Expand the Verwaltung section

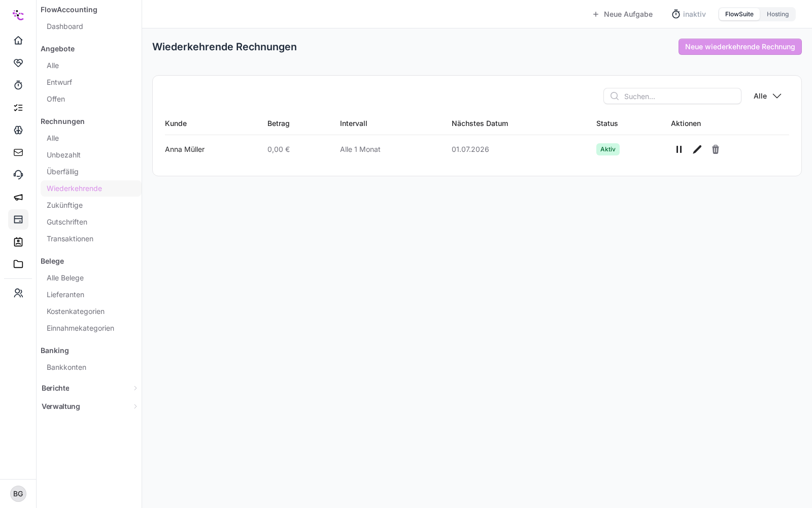point(89,406)
